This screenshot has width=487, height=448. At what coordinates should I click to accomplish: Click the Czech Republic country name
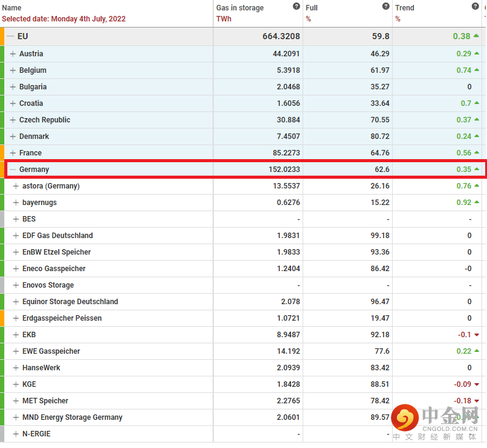tap(45, 120)
